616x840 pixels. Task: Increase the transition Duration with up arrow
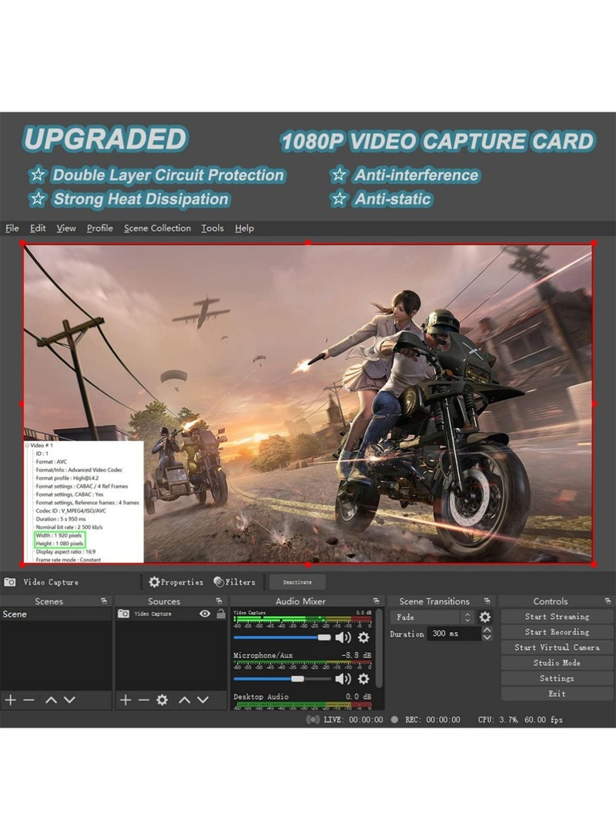(487, 630)
